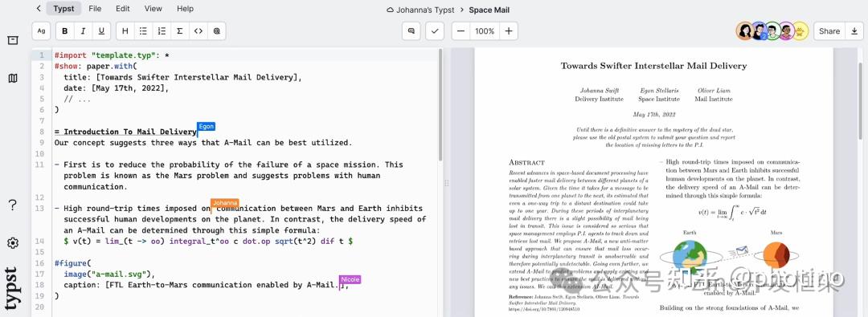Open the settings gear icon
This screenshot has height=317, width=868.
[13, 243]
